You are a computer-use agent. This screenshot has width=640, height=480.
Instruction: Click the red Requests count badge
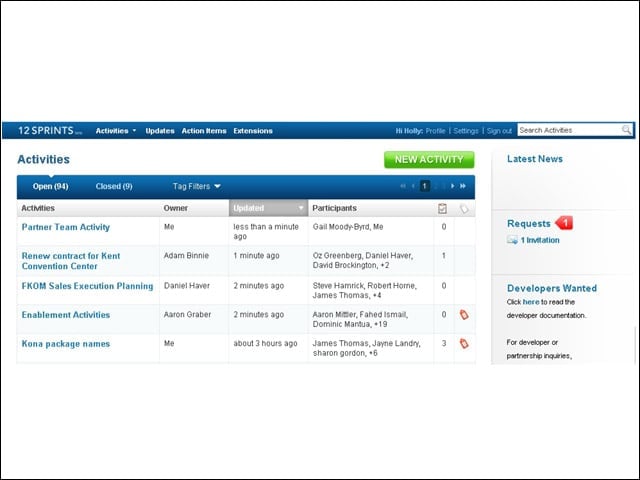564,223
